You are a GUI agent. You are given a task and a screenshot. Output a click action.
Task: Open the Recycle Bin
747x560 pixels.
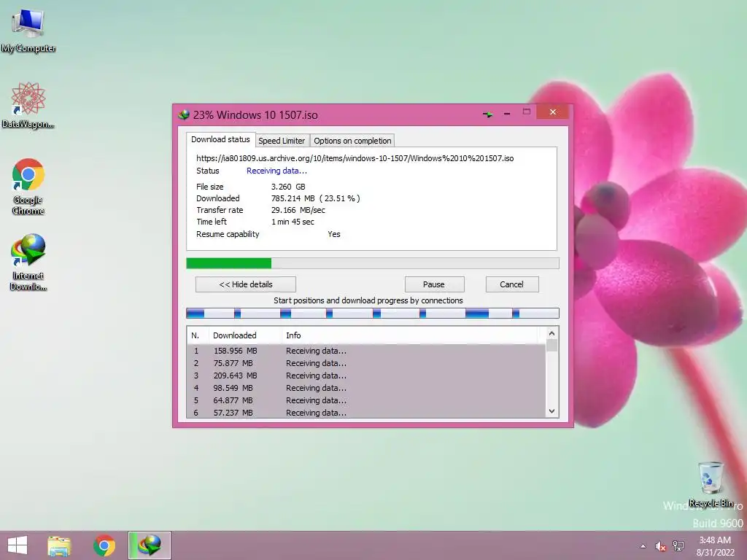tap(711, 484)
